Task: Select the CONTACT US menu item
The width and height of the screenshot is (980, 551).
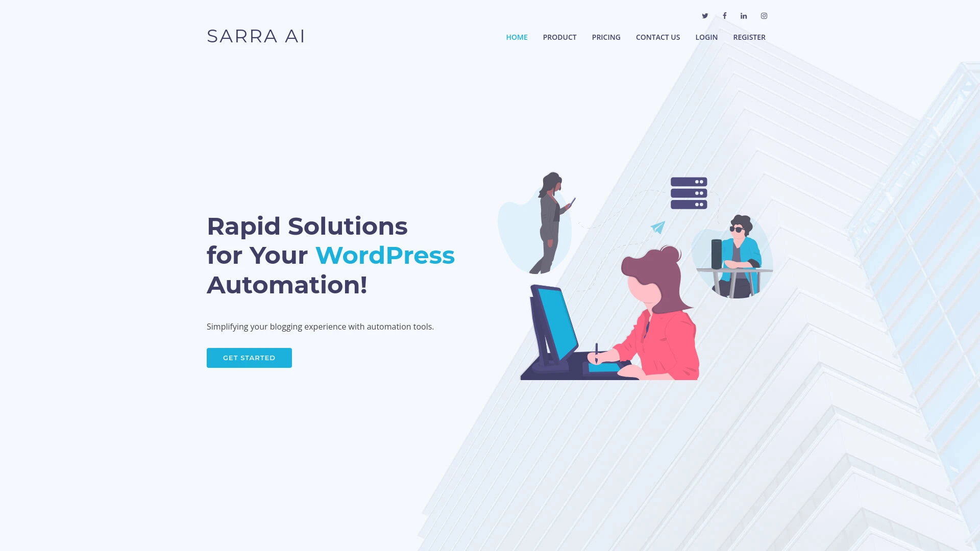Action: click(657, 37)
